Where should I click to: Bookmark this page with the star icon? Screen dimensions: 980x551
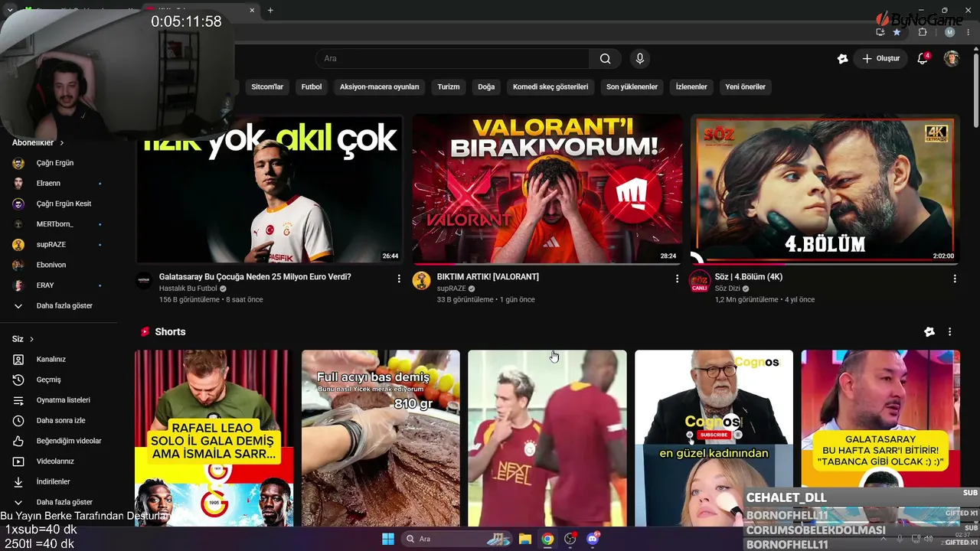pyautogui.click(x=897, y=32)
